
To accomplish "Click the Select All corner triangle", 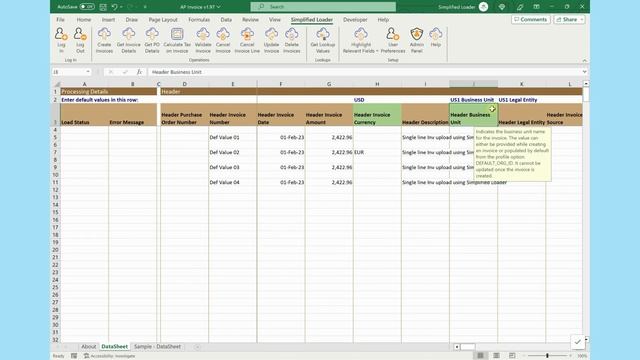I will [56, 84].
